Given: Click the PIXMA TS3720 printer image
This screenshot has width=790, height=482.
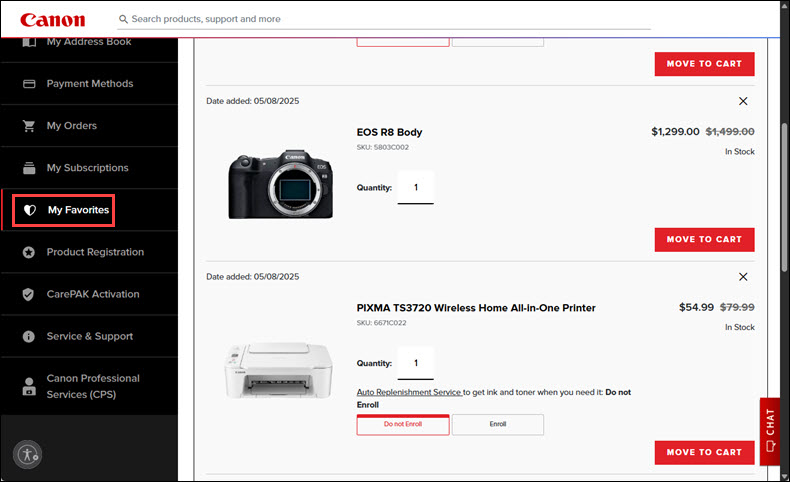Looking at the screenshot, I should (278, 371).
